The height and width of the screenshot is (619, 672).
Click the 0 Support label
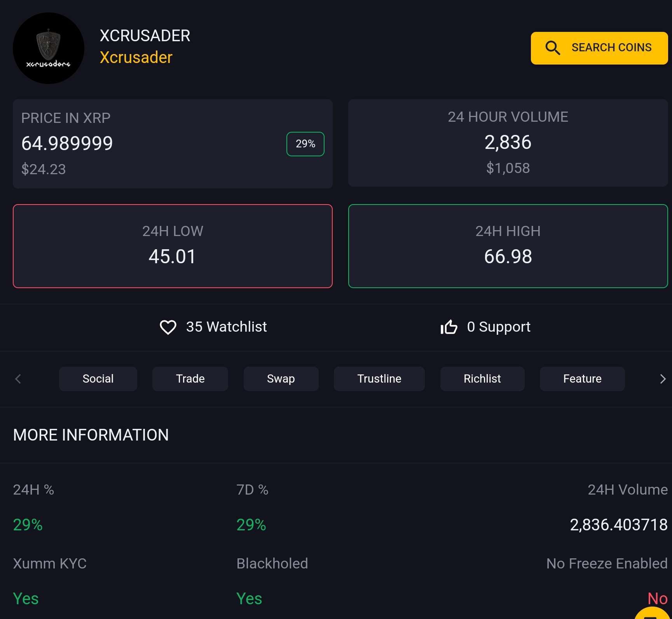(x=499, y=327)
